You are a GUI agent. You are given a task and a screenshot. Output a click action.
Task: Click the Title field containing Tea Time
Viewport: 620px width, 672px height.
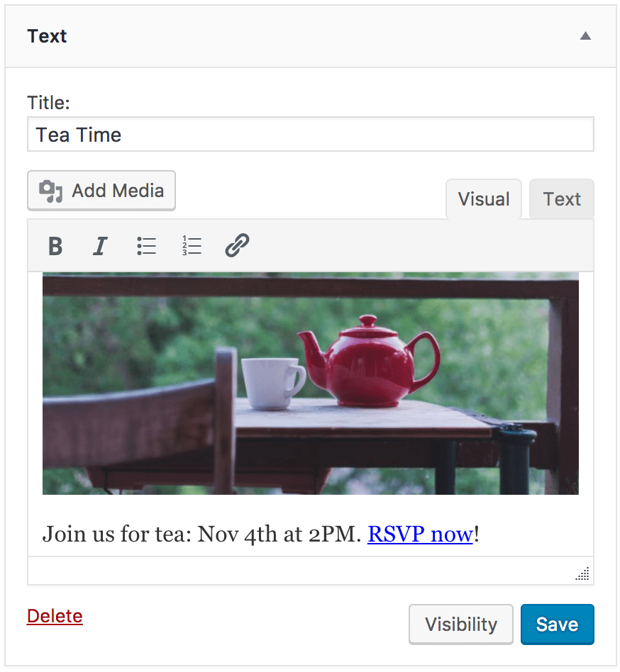310,135
